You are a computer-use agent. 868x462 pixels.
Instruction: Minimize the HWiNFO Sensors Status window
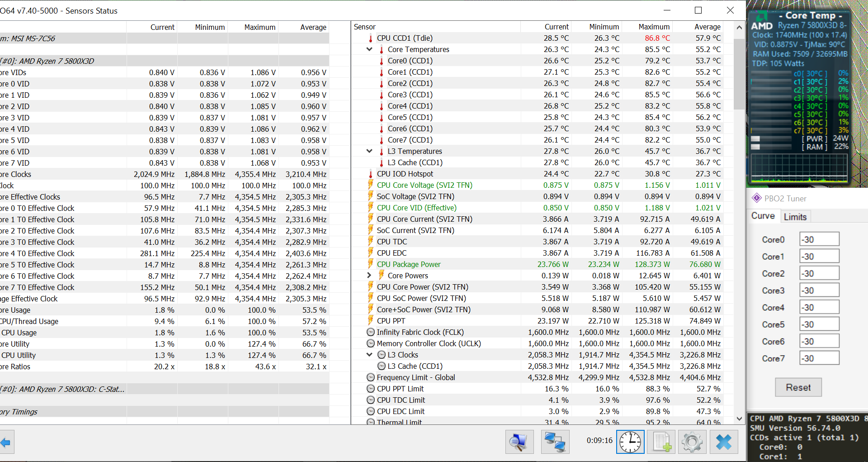click(x=667, y=10)
